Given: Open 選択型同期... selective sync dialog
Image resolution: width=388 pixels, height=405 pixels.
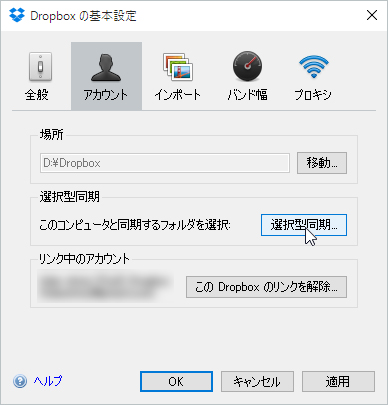Looking at the screenshot, I should (304, 225).
